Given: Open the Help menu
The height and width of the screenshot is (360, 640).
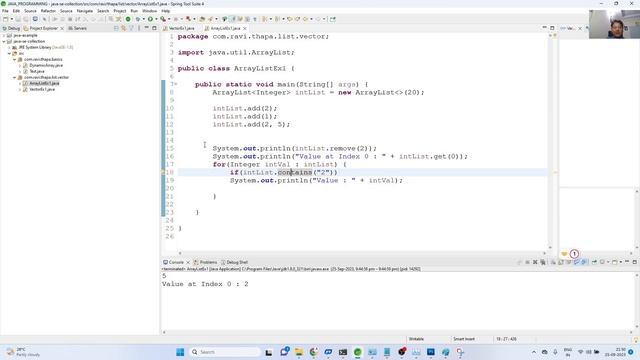Looking at the screenshot, I should 165,11.
